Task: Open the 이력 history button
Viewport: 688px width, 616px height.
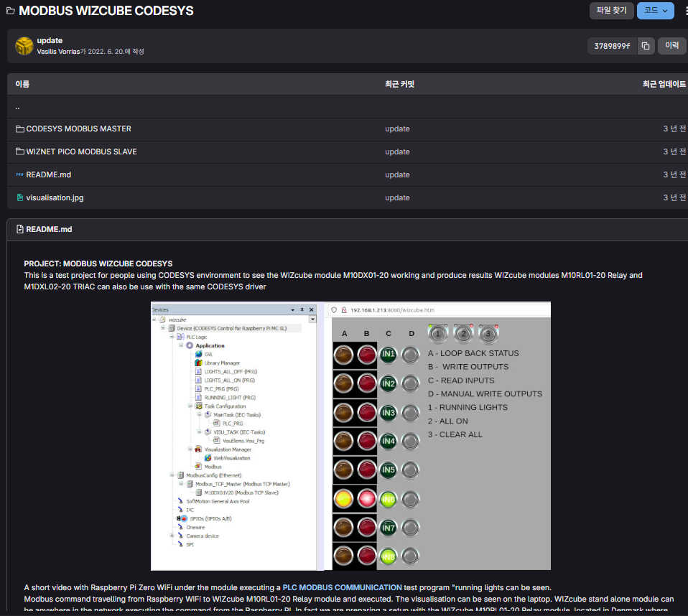Action: click(x=671, y=46)
